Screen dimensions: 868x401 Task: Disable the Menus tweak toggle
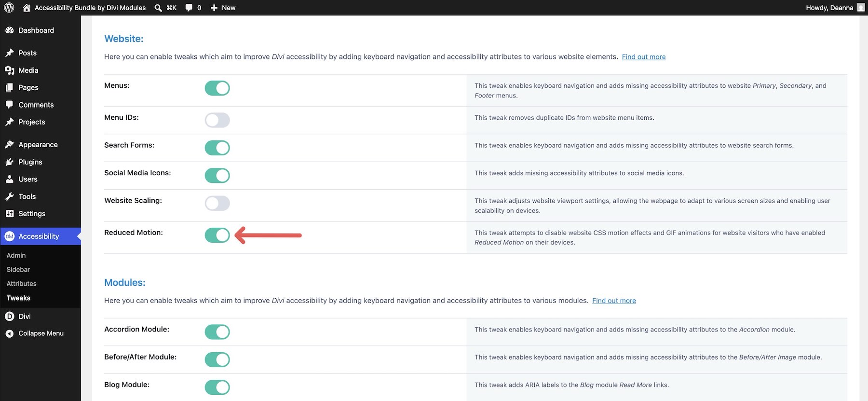tap(217, 88)
